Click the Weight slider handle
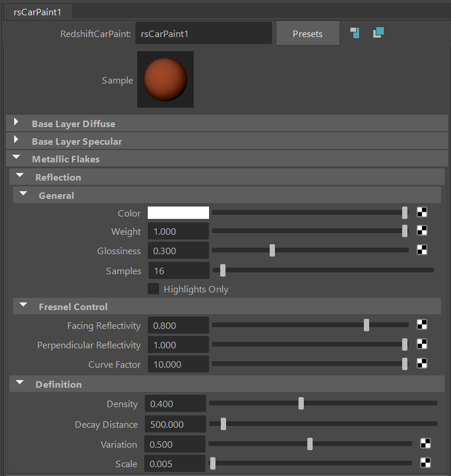This screenshot has width=451, height=476. (x=404, y=231)
